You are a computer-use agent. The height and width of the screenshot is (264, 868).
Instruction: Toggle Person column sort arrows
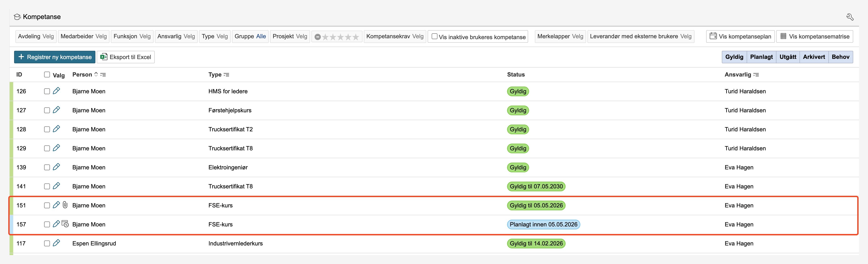pos(96,75)
